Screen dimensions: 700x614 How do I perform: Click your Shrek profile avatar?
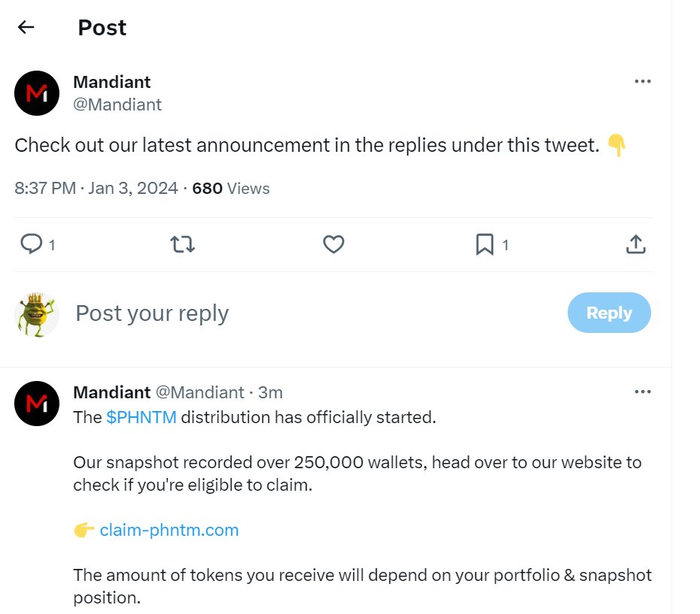[36, 313]
